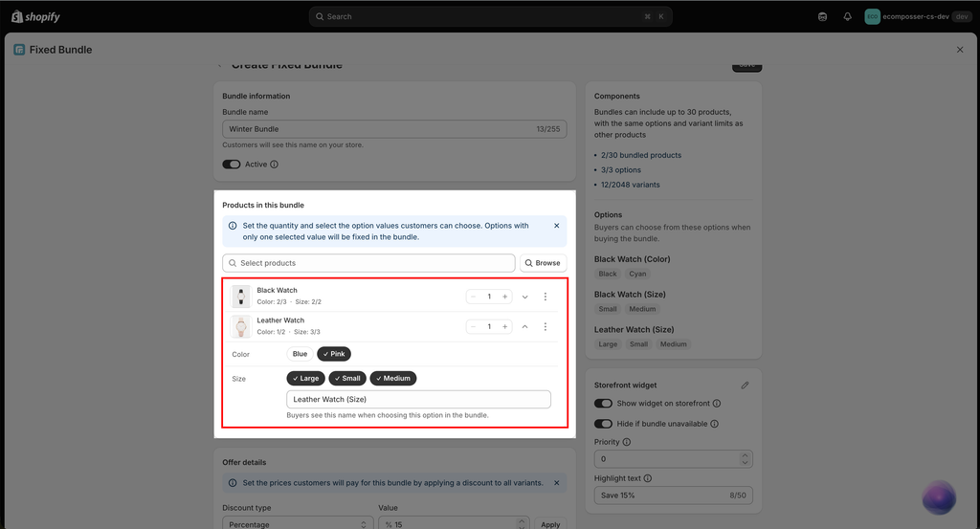Click the 12/2048 variants text
Image resolution: width=980 pixels, height=529 pixels.
pyautogui.click(x=630, y=185)
